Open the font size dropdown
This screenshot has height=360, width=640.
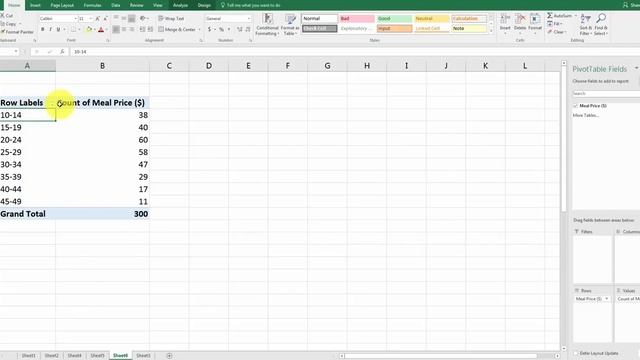point(91,19)
